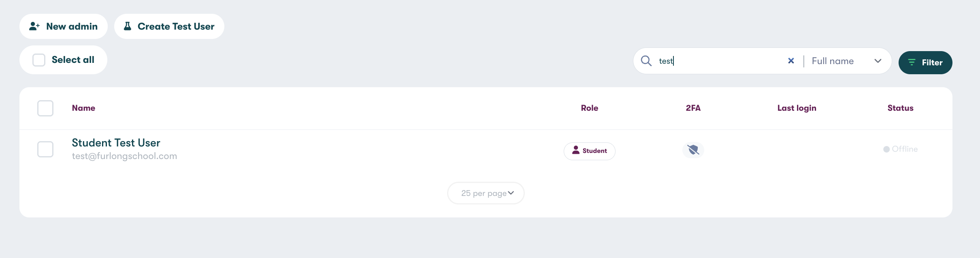Click the flask icon on Create Test User
Screen dimensions: 980x258
pyautogui.click(x=128, y=26)
